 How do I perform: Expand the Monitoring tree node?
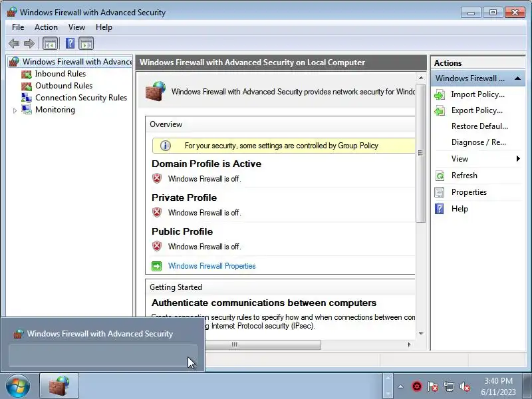point(15,110)
